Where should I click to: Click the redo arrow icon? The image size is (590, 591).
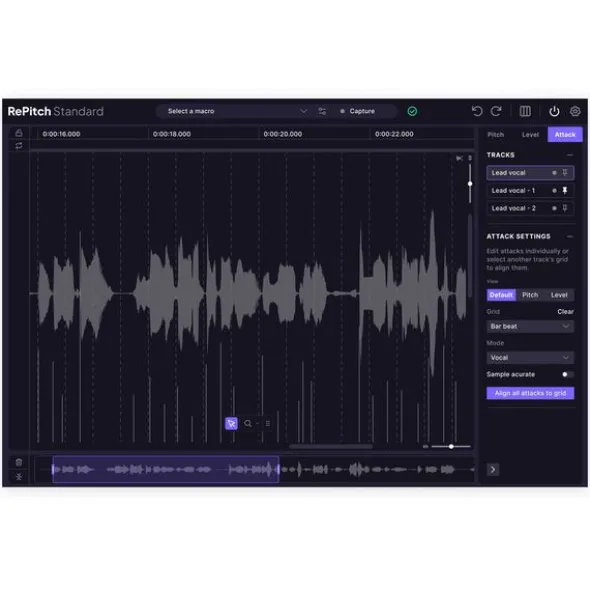[496, 111]
